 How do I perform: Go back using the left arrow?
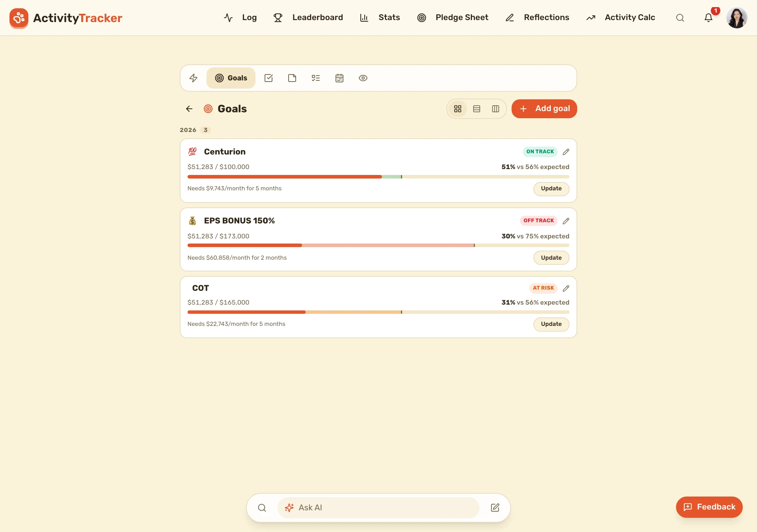click(189, 109)
